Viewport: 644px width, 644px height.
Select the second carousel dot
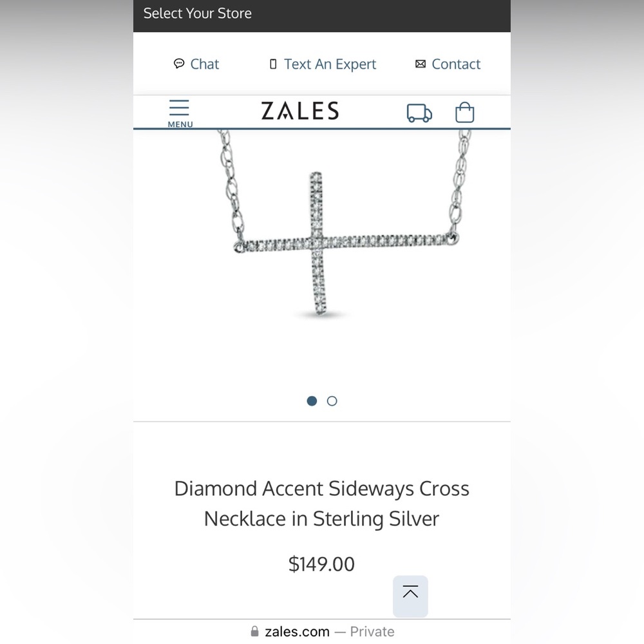tap(332, 401)
